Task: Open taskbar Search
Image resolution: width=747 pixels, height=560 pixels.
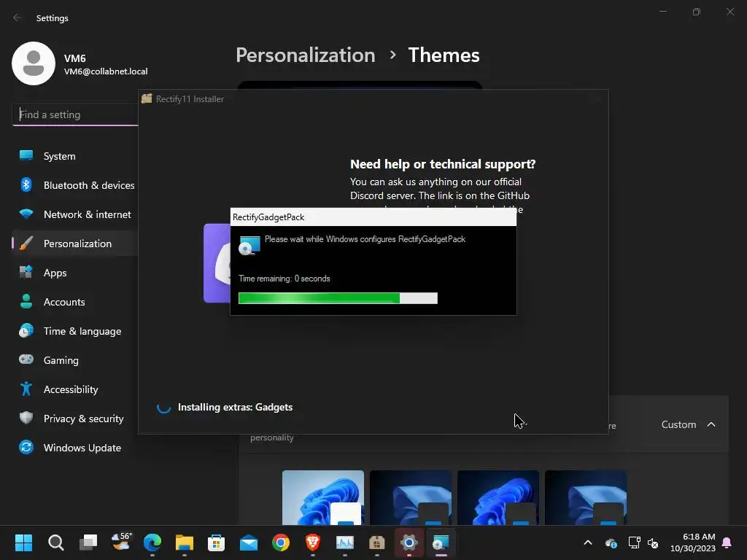Action: pos(55,542)
